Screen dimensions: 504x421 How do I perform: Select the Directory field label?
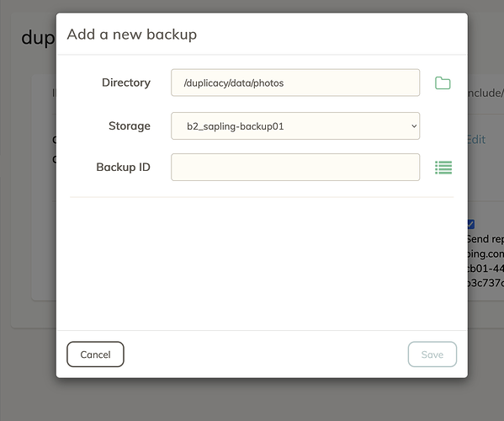click(126, 83)
